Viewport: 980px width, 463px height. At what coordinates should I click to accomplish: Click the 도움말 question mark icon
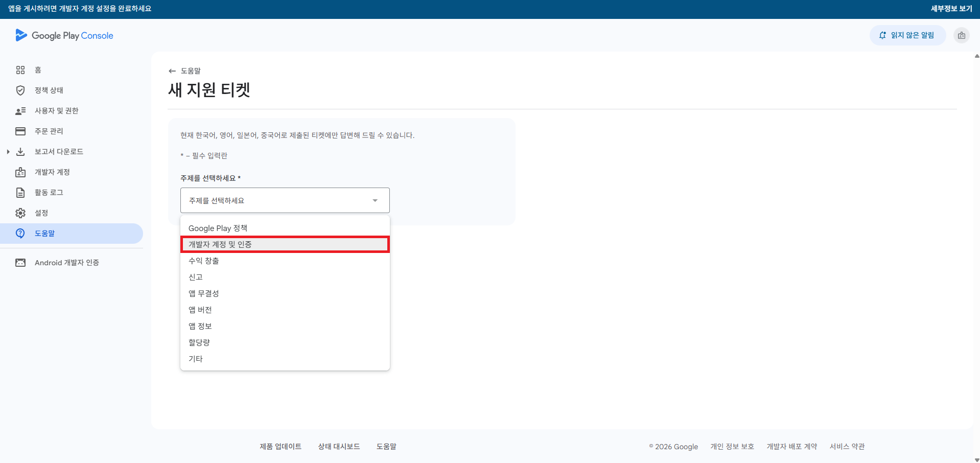[20, 234]
